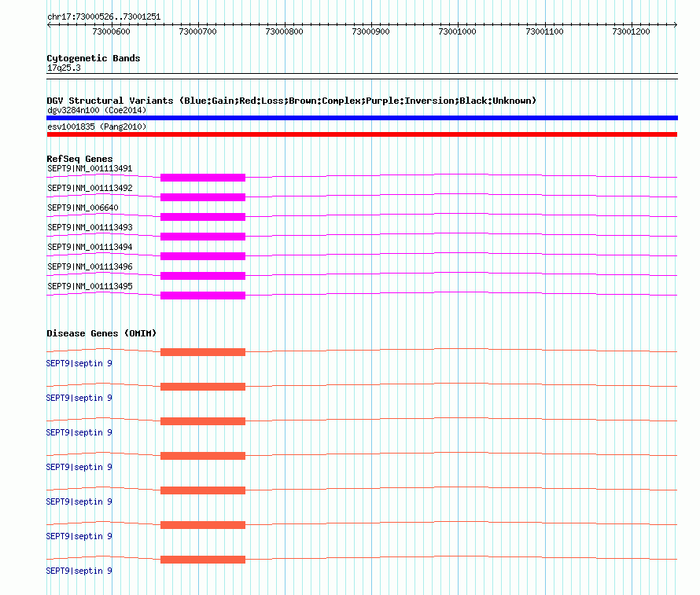The width and height of the screenshot is (700, 595).
Task: Click the 73000800 ruler coordinate
Action: tap(285, 31)
